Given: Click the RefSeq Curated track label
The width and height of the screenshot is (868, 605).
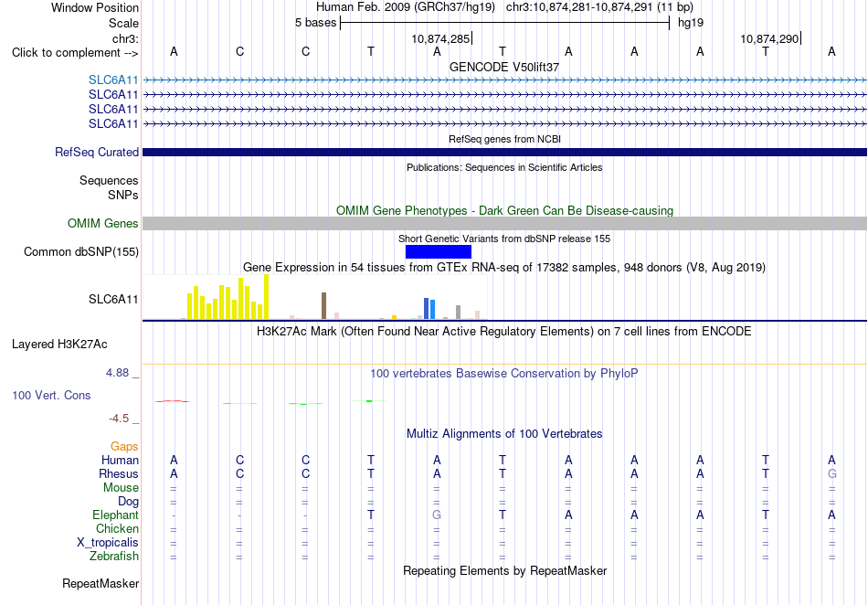Looking at the screenshot, I should [x=97, y=153].
